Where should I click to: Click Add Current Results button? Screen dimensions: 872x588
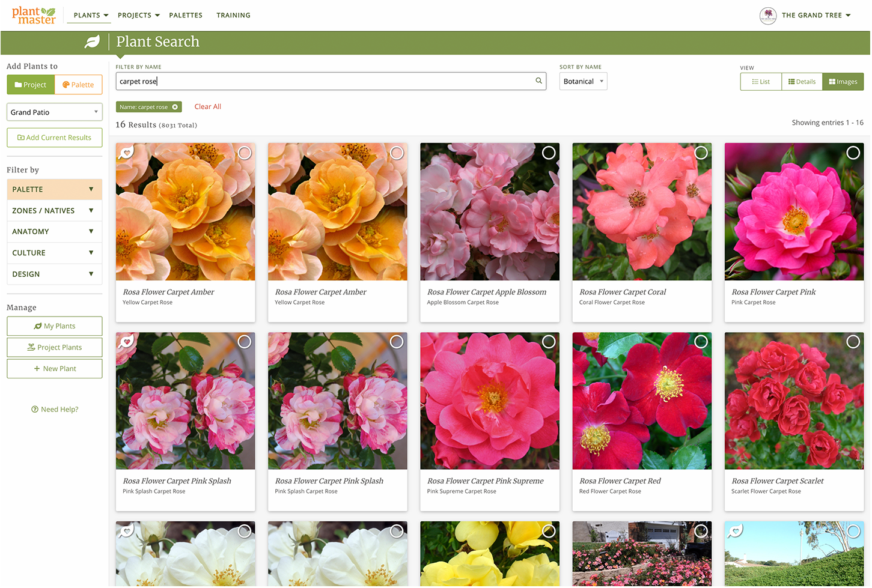point(55,138)
